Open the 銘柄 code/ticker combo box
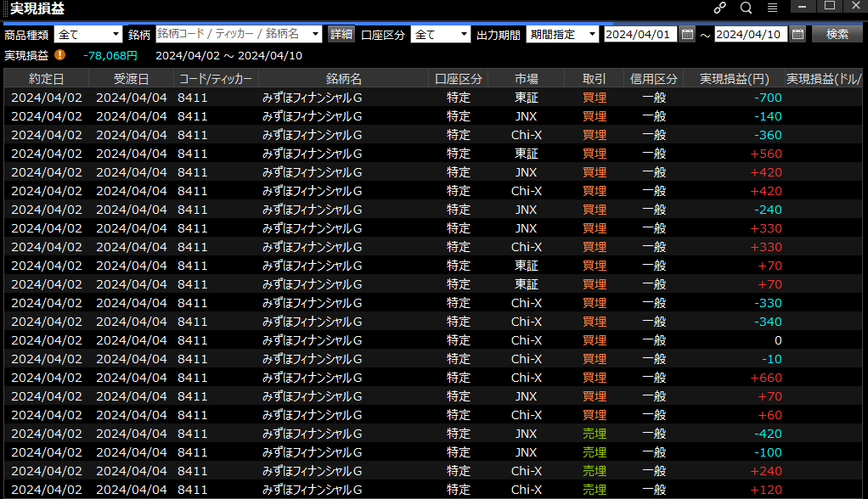 click(x=239, y=34)
